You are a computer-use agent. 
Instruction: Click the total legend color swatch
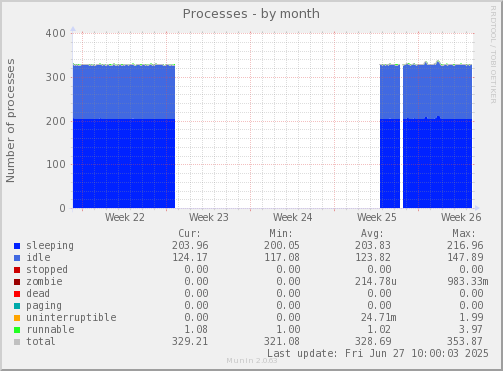pyautogui.click(x=17, y=342)
